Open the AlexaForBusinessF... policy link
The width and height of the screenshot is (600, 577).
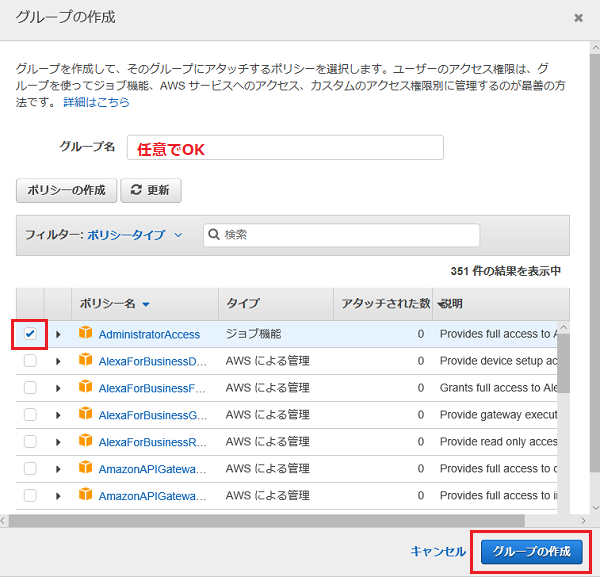[x=152, y=388]
